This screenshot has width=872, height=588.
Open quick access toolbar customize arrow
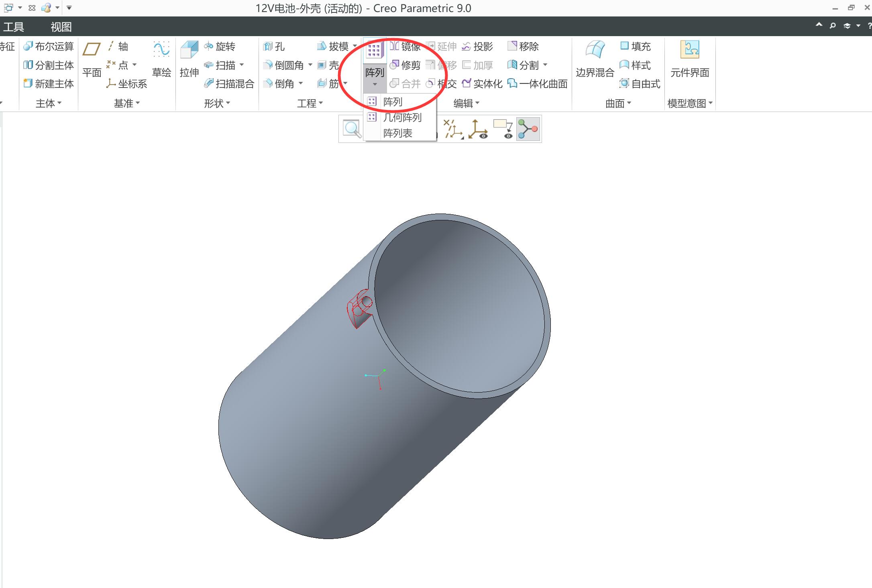point(69,8)
